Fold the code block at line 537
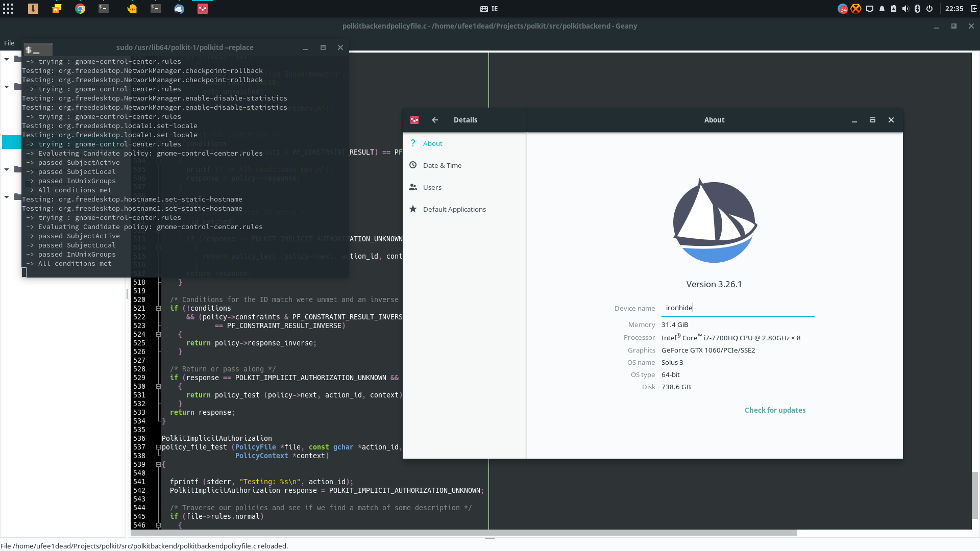980x551 pixels. coord(158,447)
